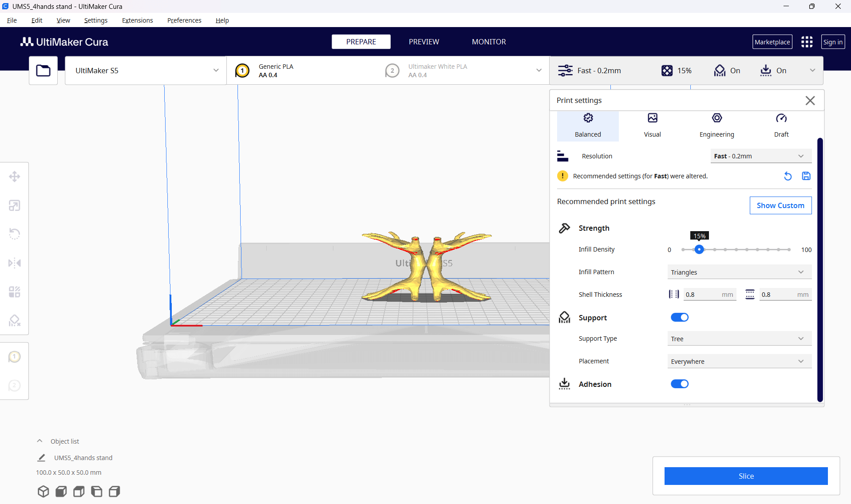
Task: Select the Scale tool in left toolbar
Action: click(15, 205)
